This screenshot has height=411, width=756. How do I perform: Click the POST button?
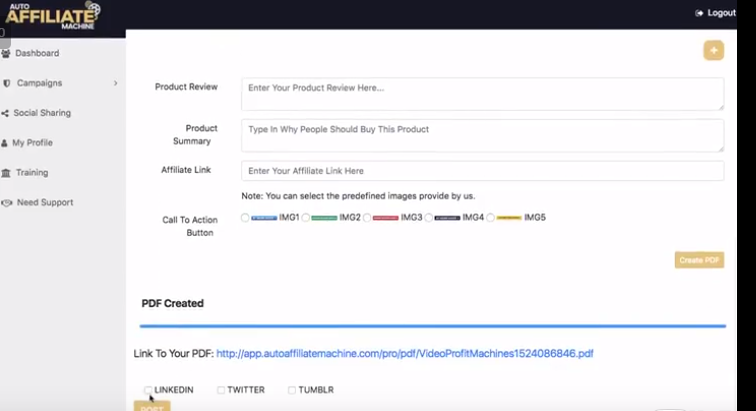152,406
